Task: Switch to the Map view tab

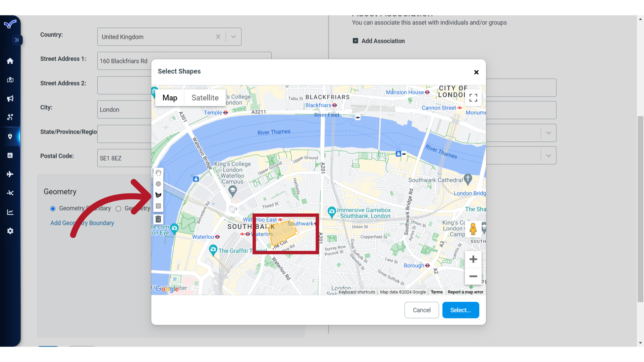Action: click(x=169, y=98)
